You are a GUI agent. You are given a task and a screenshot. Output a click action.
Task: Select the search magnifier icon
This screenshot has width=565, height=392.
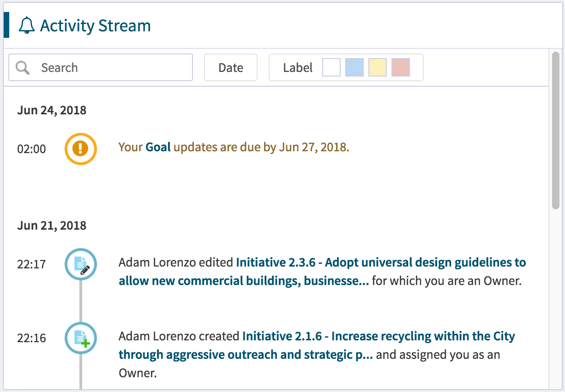(22, 67)
